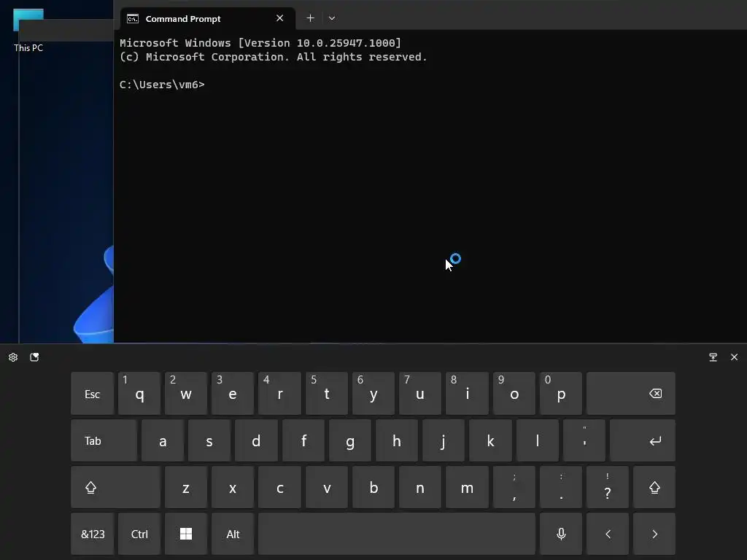Tap the y key
Image resolution: width=747 pixels, height=560 pixels.
pyautogui.click(x=373, y=394)
